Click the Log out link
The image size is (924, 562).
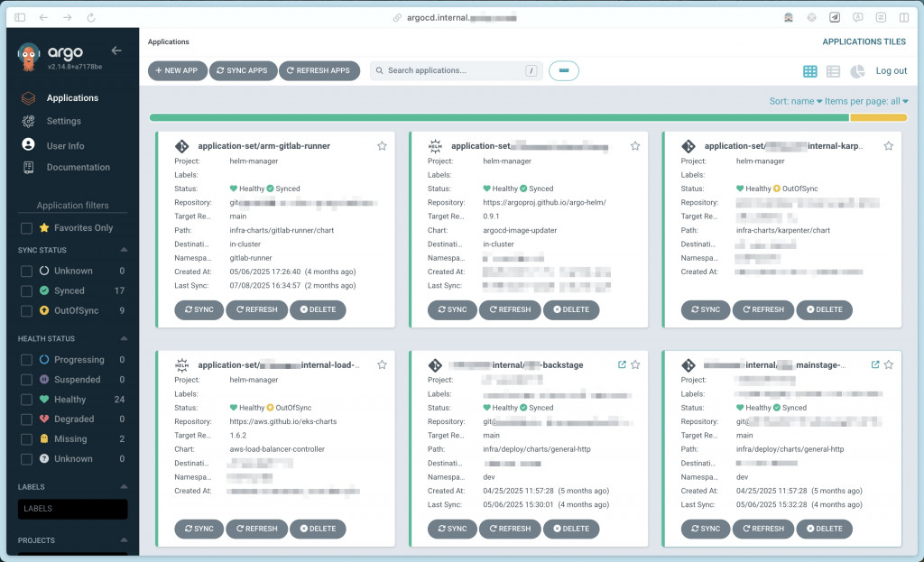(x=891, y=70)
